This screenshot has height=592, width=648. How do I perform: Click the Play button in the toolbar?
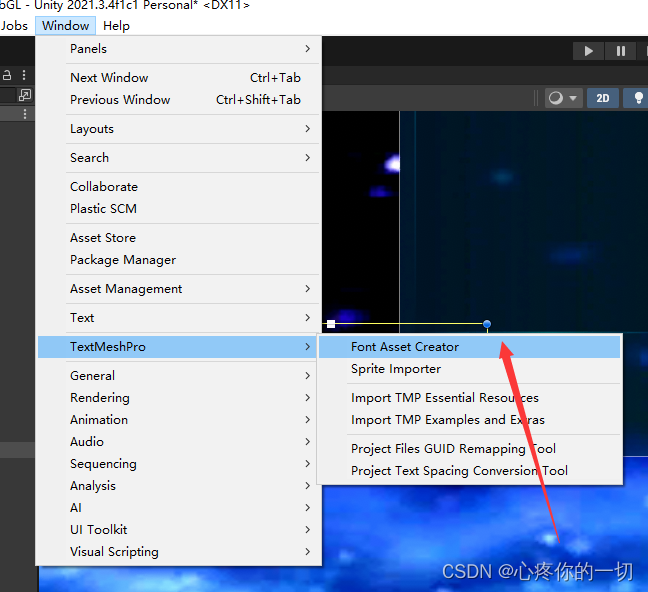(588, 51)
